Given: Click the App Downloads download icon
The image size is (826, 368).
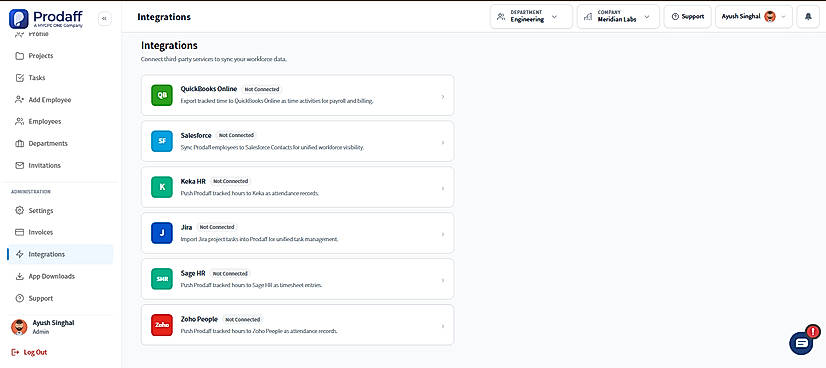Looking at the screenshot, I should point(19,276).
